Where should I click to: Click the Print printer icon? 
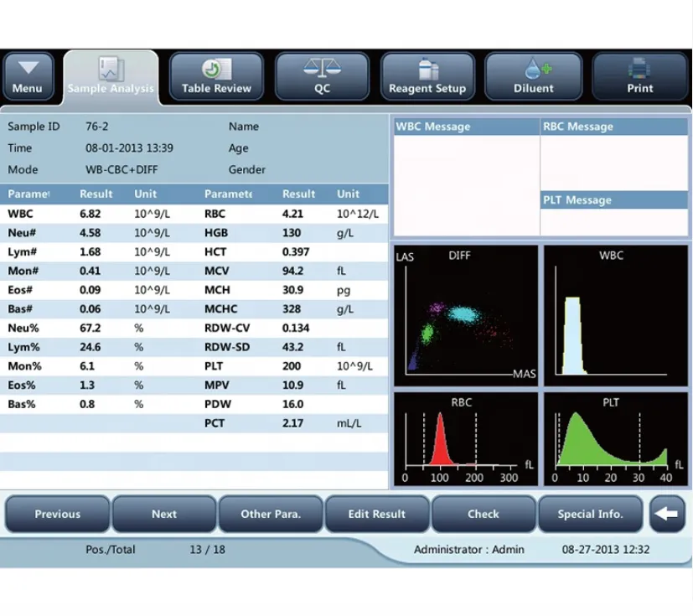coord(639,67)
